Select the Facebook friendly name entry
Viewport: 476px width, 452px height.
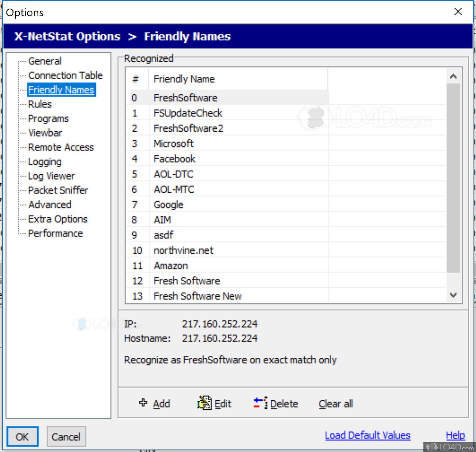point(175,158)
